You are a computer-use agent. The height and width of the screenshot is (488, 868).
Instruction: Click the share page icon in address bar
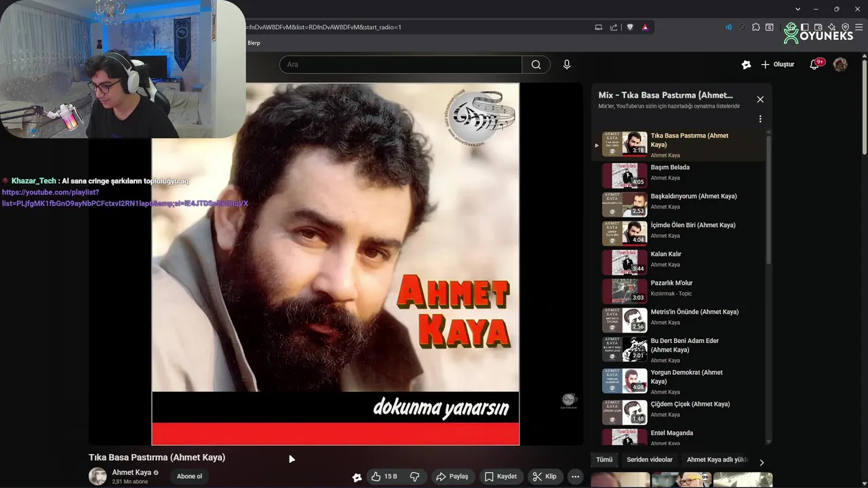(x=614, y=27)
